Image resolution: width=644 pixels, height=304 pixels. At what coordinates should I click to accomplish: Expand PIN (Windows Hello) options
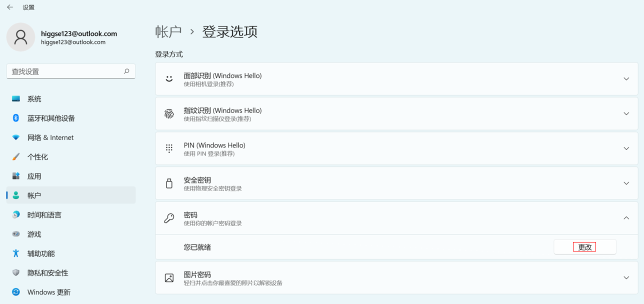pos(626,148)
